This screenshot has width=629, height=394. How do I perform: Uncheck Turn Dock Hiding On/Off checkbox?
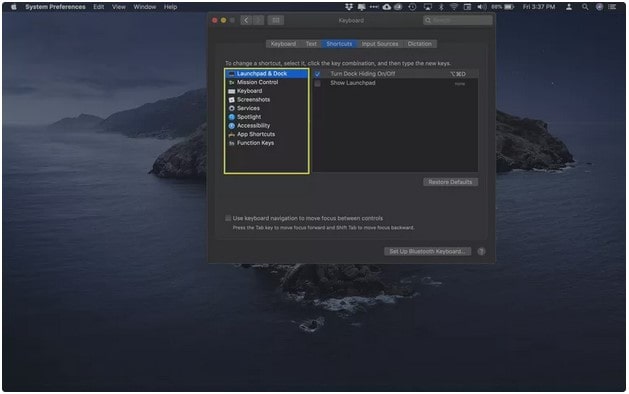tap(317, 74)
